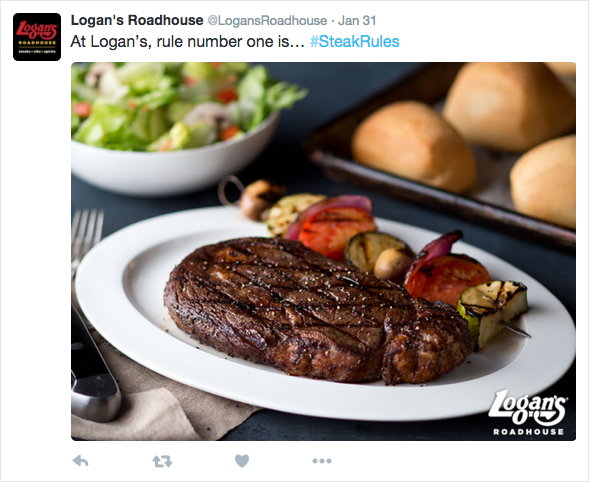The image size is (589, 482).
Task: Follow the #SteakRules hashtag
Action: coord(355,41)
